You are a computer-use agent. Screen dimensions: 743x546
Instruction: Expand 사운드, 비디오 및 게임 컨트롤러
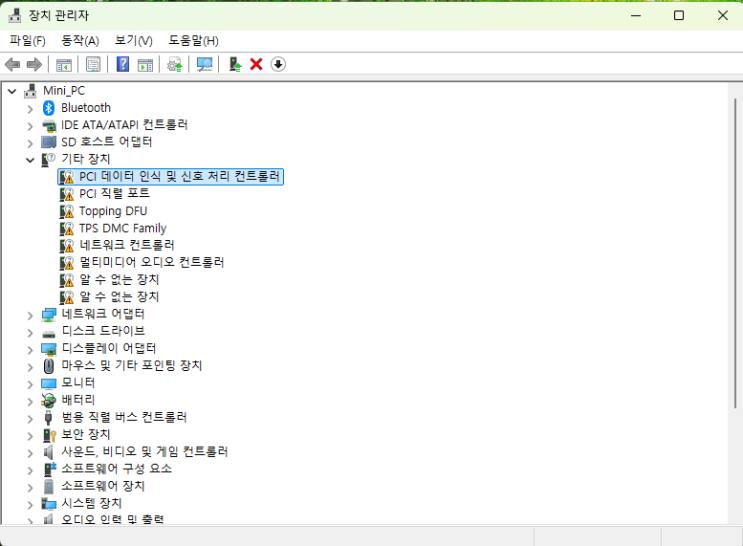pyautogui.click(x=30, y=453)
